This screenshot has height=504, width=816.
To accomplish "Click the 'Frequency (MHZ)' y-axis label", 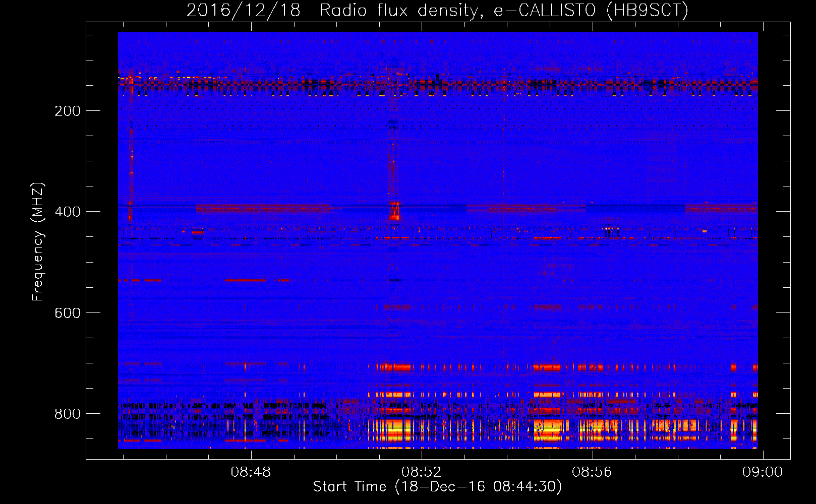I will (x=38, y=241).
